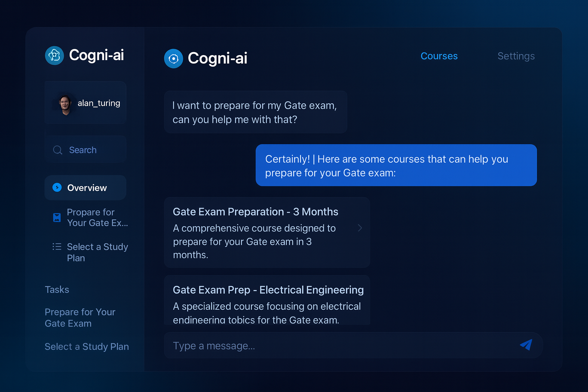Click the bookmark icon next to Prepare for Your Gate Exam
The height and width of the screenshot is (392, 588).
57,217
